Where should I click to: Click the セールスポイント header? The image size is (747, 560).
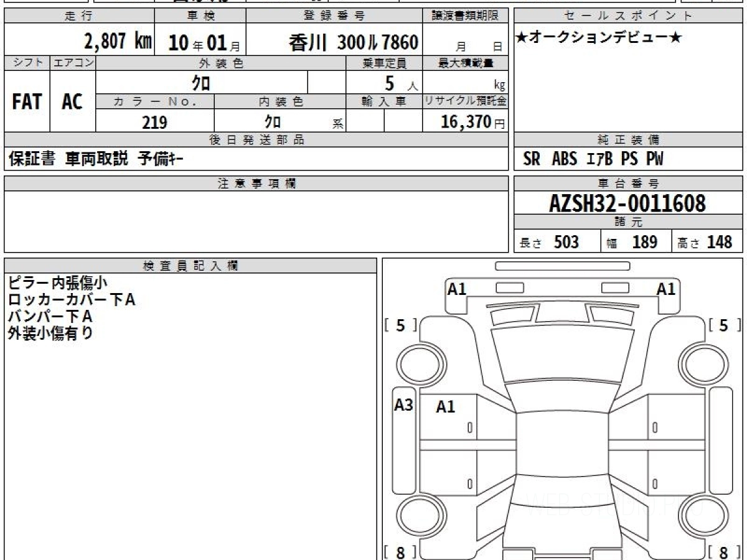click(628, 17)
